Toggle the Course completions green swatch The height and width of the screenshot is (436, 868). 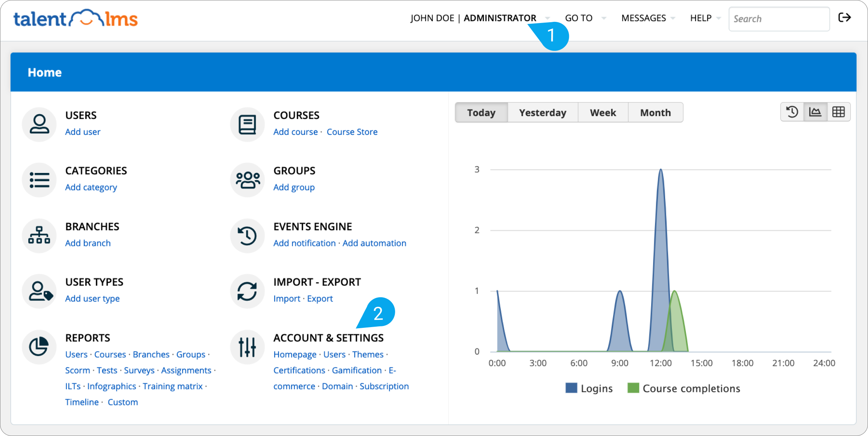[633, 388]
